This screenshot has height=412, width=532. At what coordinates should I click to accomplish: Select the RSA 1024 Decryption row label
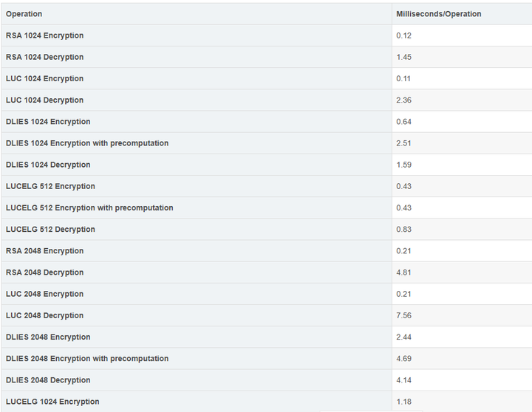click(x=44, y=57)
